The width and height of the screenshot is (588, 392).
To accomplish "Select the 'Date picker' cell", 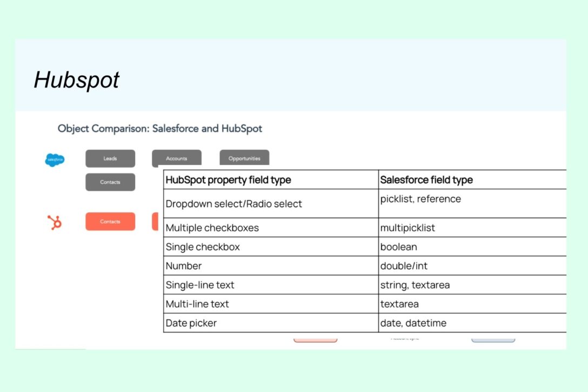I will click(271, 323).
